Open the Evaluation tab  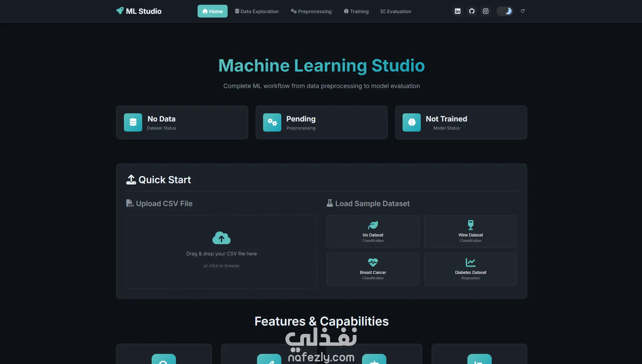pos(396,11)
